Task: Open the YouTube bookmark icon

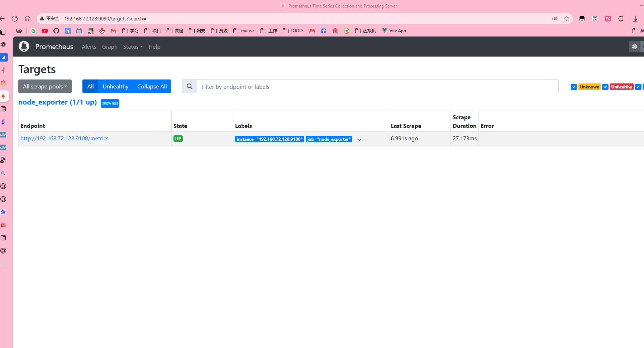Action: (x=45, y=31)
